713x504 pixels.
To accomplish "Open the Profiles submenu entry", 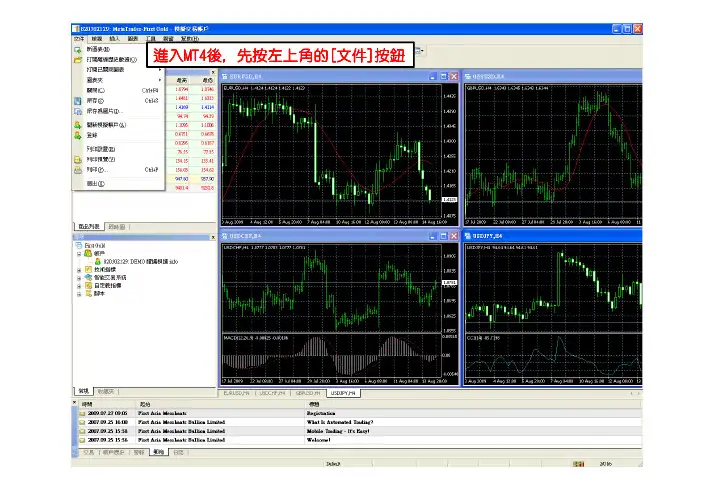I will point(96,80).
